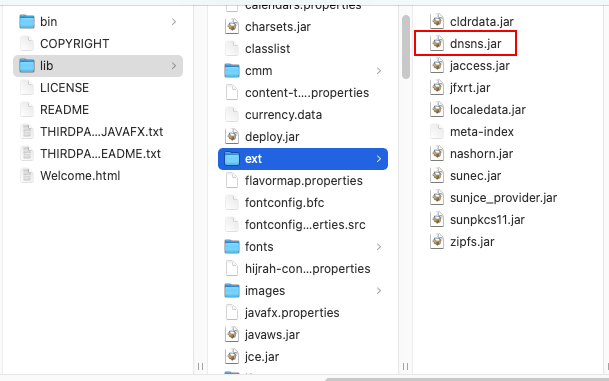Viewport: 609px width, 381px height.
Task: Click the hijrah-con...properties document icon
Action: click(232, 269)
